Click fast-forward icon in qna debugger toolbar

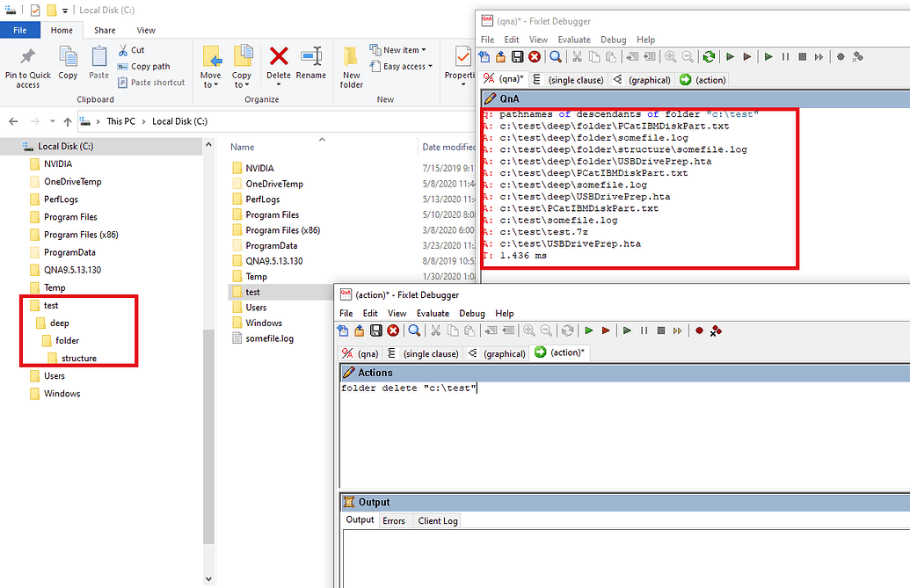click(x=819, y=57)
